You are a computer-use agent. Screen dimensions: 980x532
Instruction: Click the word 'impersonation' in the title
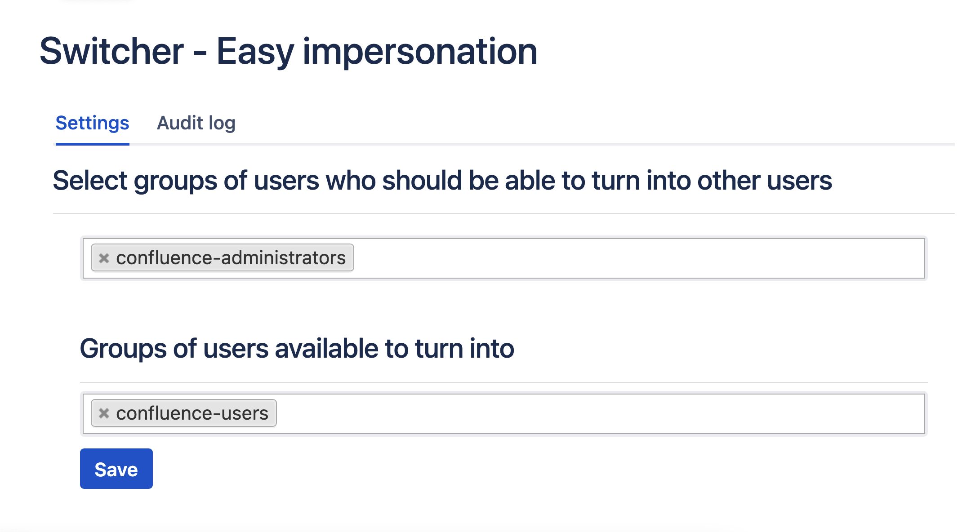pyautogui.click(x=420, y=51)
